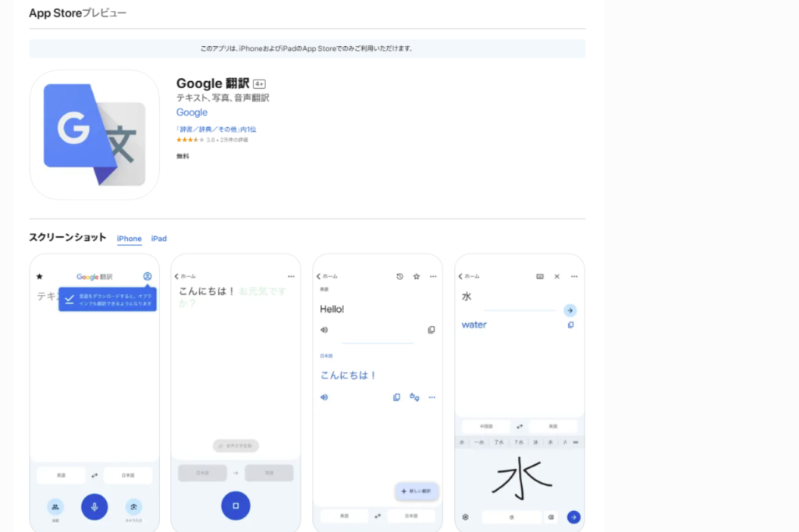Click the スクリーンショット section heading
The height and width of the screenshot is (532, 799).
click(x=67, y=237)
